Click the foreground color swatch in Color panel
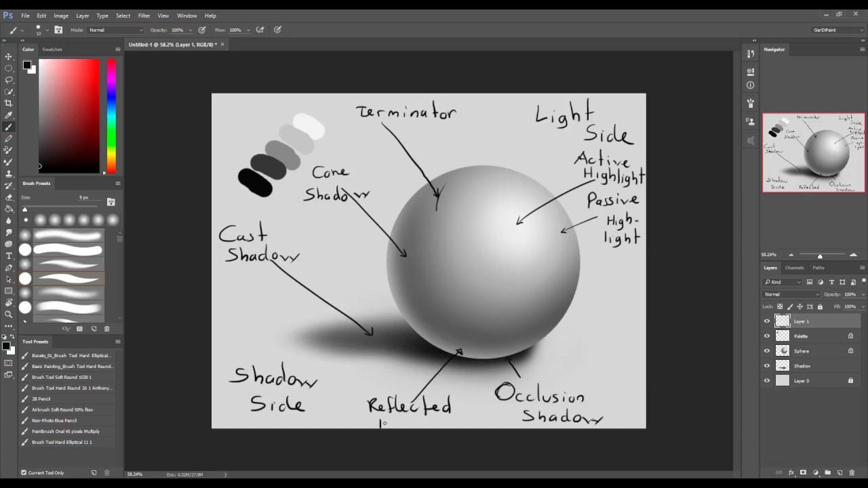868x488 pixels. pyautogui.click(x=26, y=65)
